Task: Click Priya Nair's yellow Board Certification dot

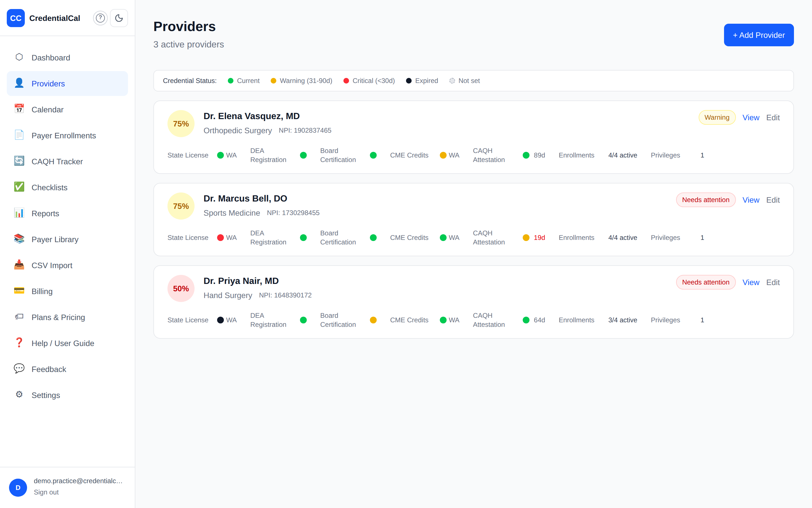Action: click(x=373, y=320)
